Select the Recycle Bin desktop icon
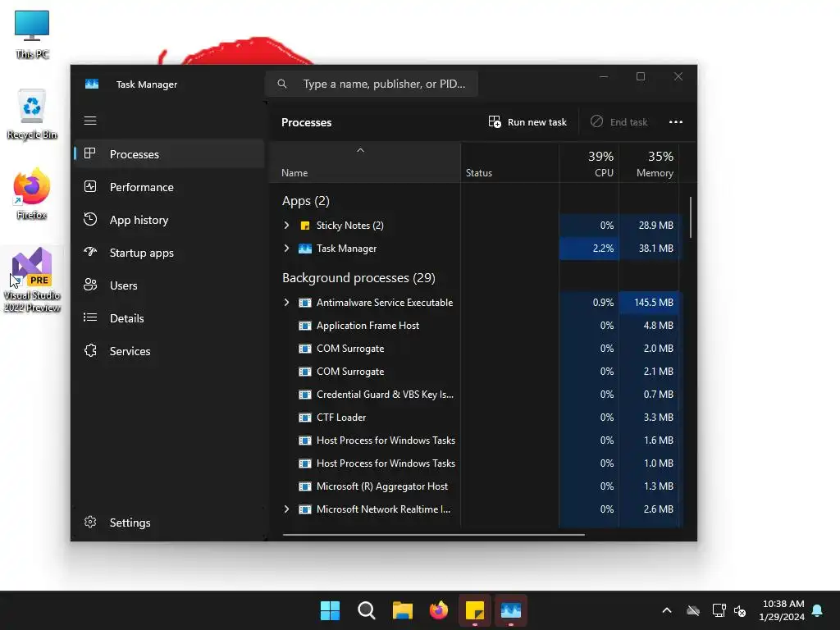 pos(32,115)
